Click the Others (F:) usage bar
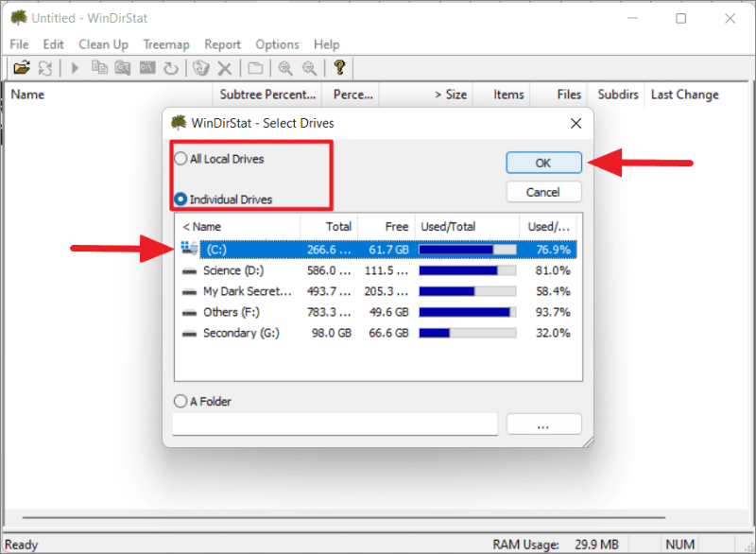Image resolution: width=756 pixels, height=554 pixels. tap(468, 312)
